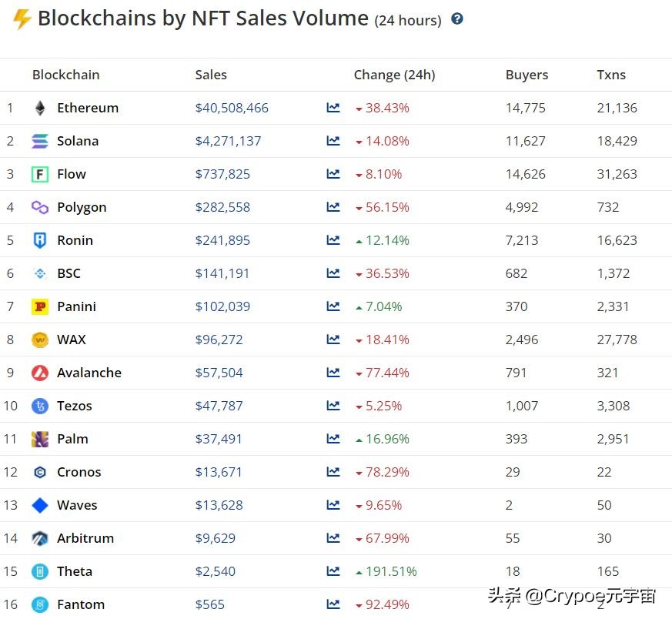
Task: Click the WAX chart icon
Action: tap(333, 340)
